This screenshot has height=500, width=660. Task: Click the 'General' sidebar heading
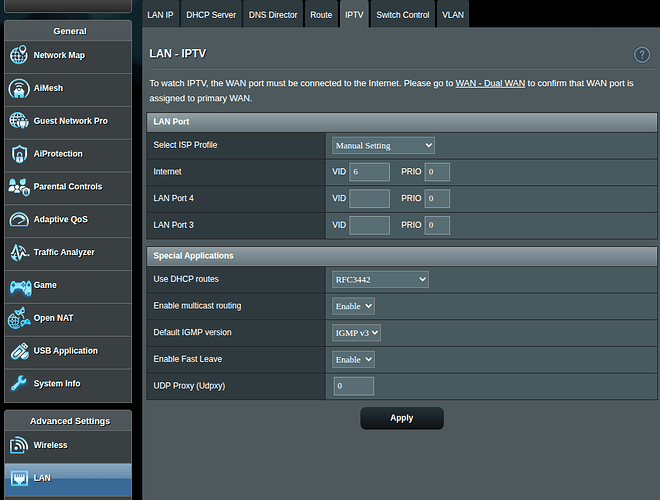tap(70, 31)
